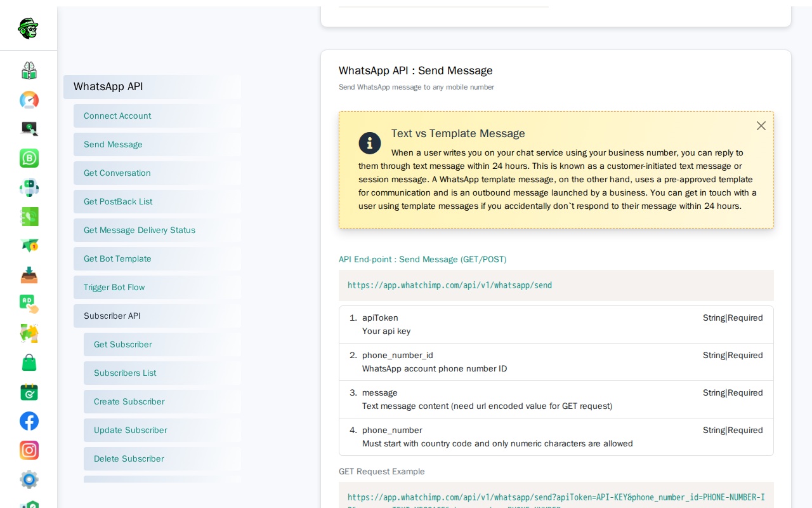
Task: Click the 'Text vs Template Message' title
Action: pos(458,134)
